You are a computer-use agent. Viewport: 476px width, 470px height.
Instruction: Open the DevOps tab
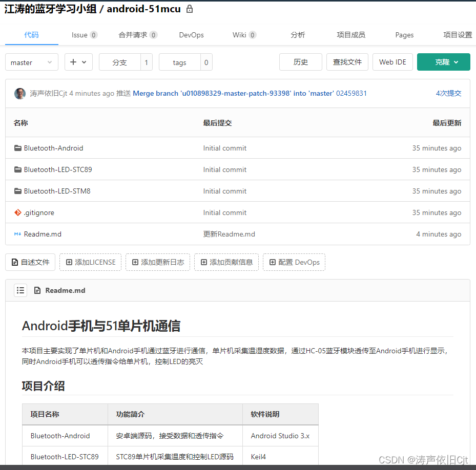coord(191,35)
